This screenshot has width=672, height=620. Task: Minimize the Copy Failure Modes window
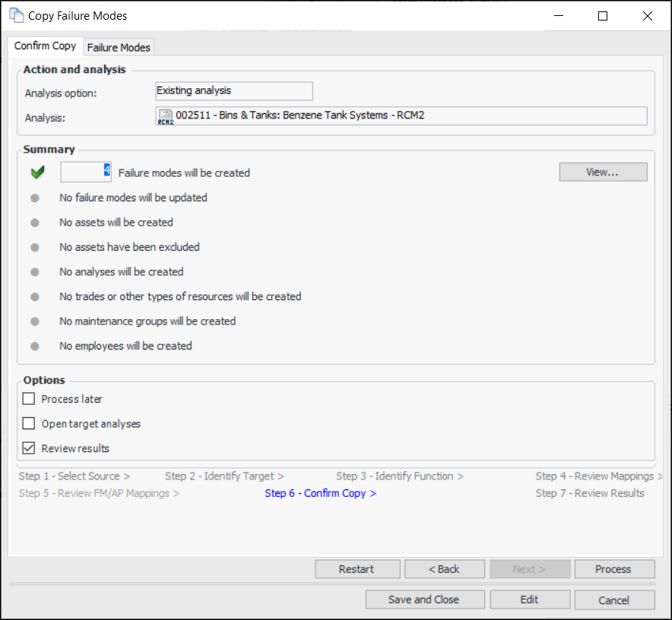559,16
